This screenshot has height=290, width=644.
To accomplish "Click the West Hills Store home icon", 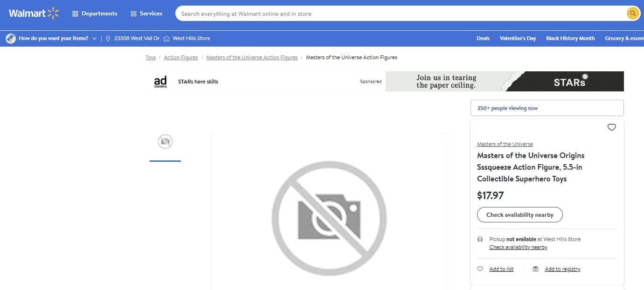I will pyautogui.click(x=166, y=39).
